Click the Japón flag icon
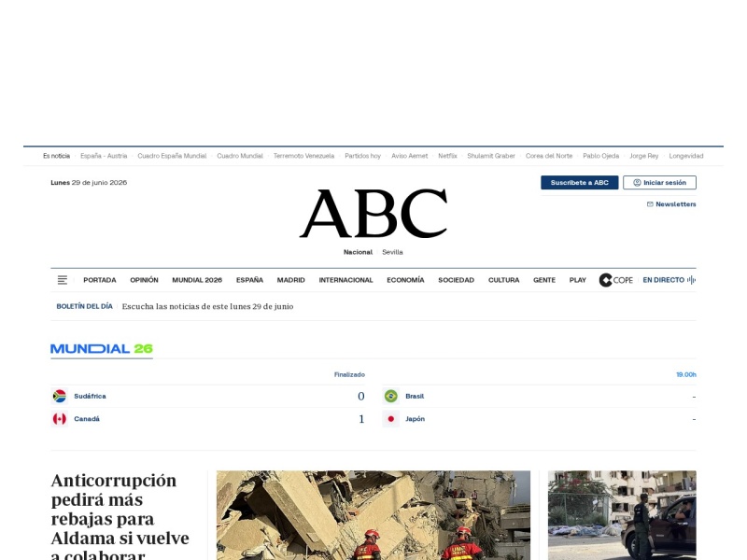Image resolution: width=747 pixels, height=560 pixels. 391,419
